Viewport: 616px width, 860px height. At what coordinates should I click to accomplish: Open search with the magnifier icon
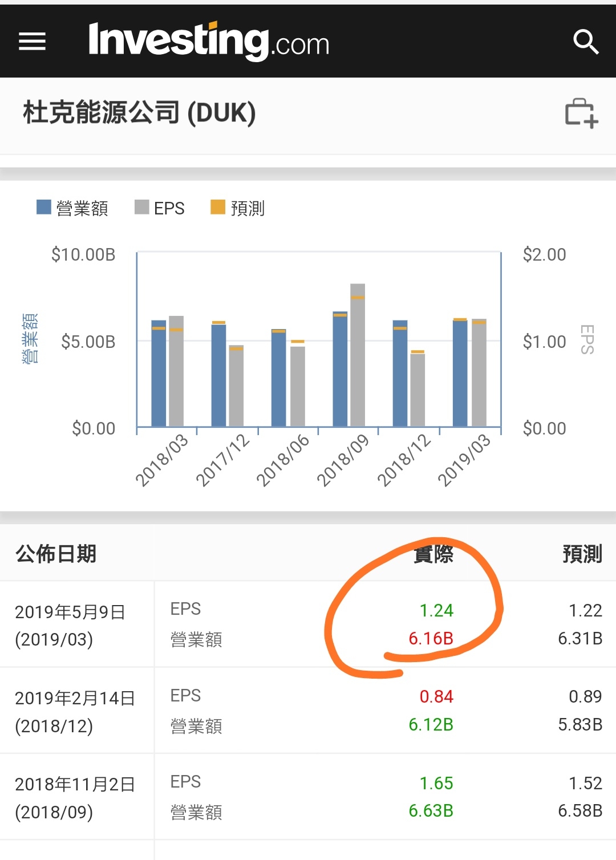[586, 42]
